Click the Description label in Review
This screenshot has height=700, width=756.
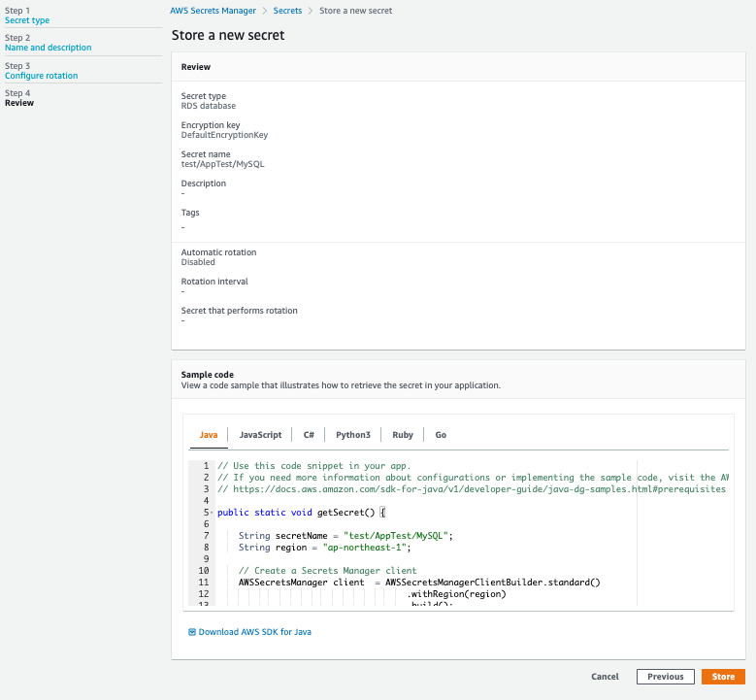204,183
